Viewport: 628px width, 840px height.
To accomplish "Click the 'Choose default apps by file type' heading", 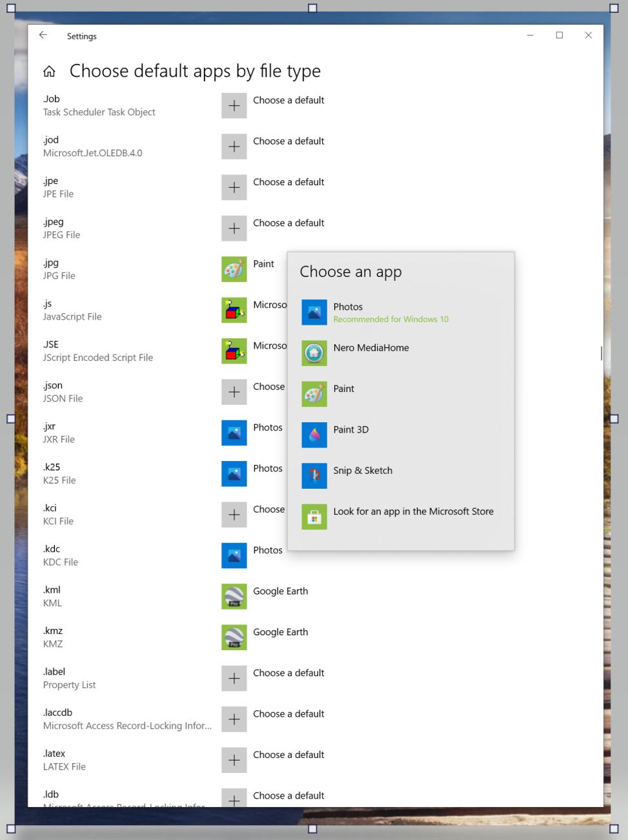I will coord(195,71).
